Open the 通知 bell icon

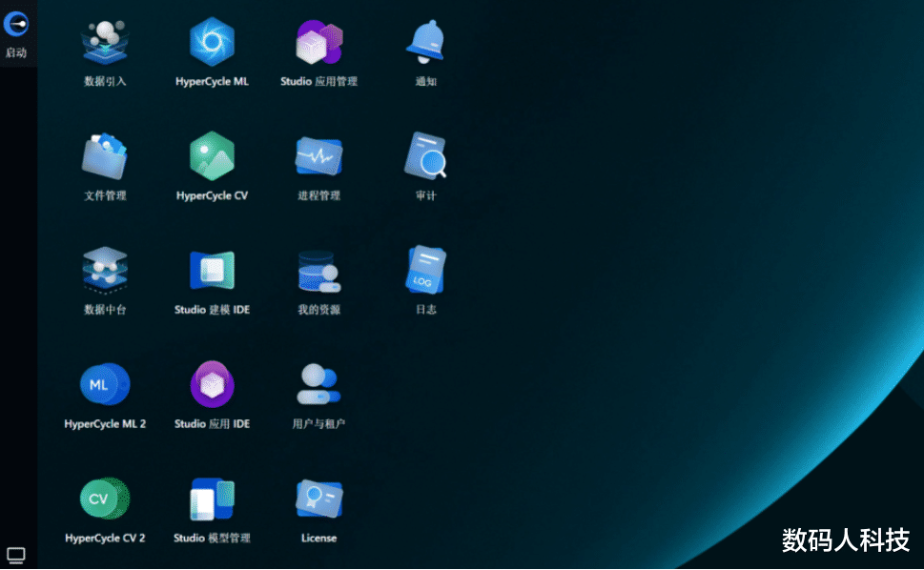click(425, 41)
